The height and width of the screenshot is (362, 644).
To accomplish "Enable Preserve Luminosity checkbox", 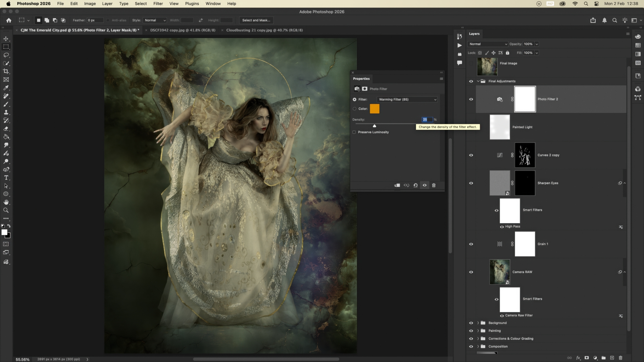I will pos(354,132).
